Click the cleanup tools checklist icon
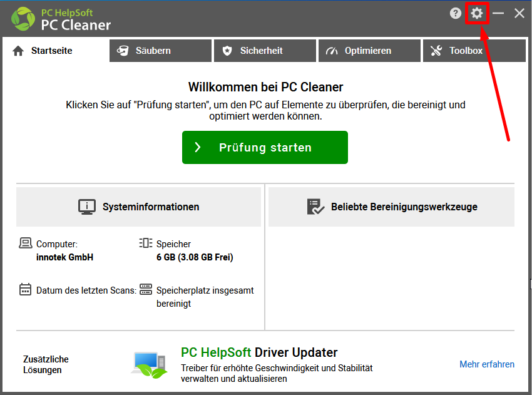The width and height of the screenshot is (532, 395). (x=315, y=207)
